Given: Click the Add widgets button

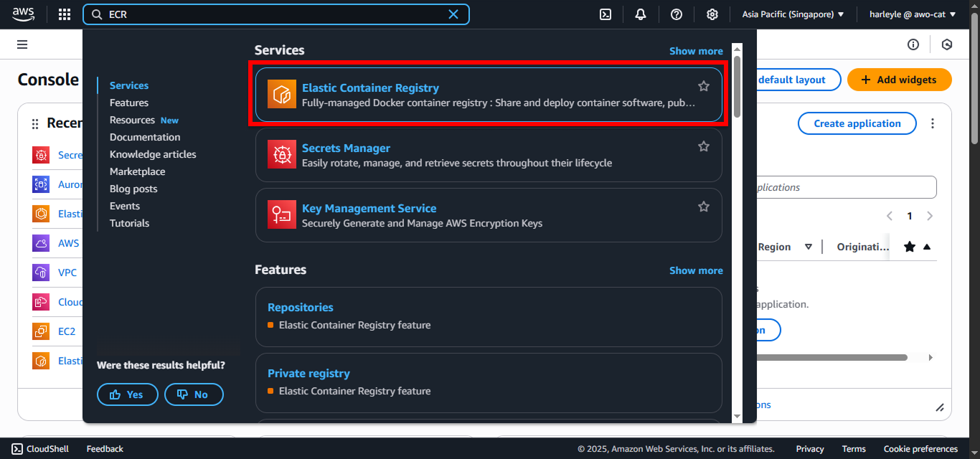Looking at the screenshot, I should (900, 80).
